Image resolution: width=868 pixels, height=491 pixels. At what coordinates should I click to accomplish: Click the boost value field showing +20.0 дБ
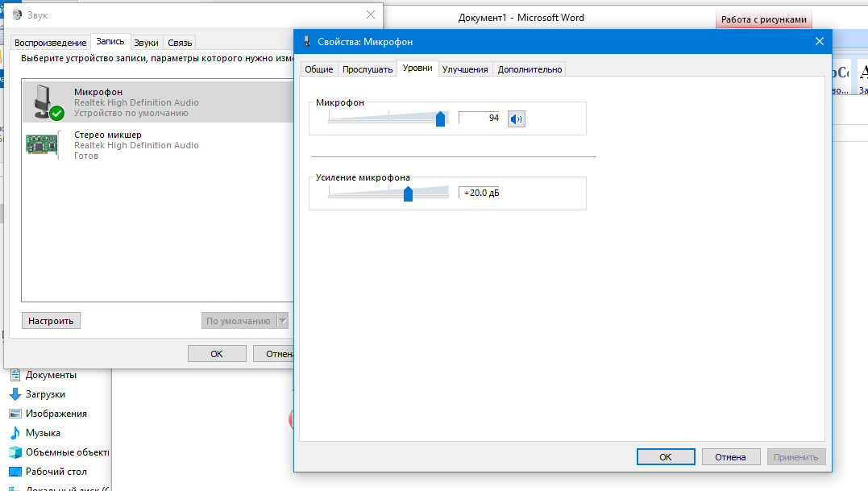click(x=480, y=193)
